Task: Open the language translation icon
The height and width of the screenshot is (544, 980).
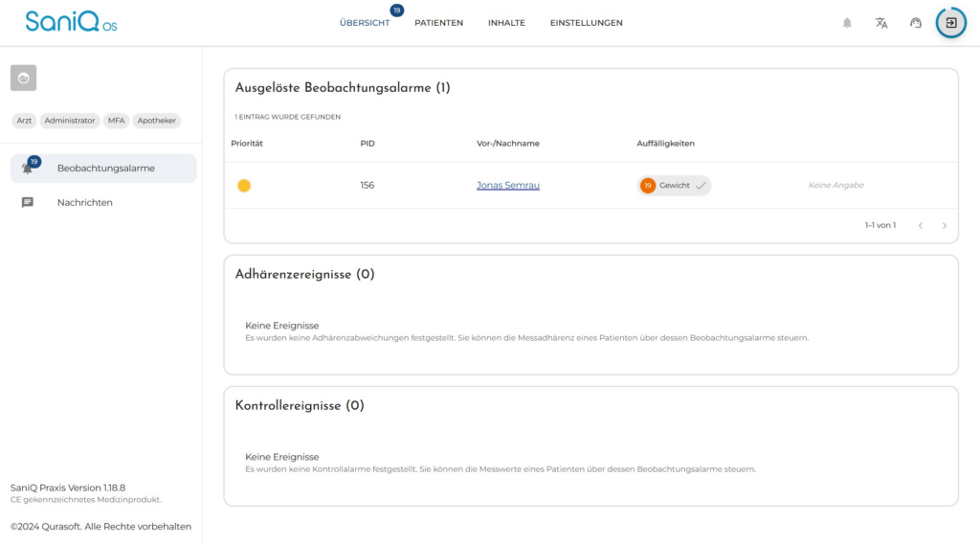Action: 881,23
